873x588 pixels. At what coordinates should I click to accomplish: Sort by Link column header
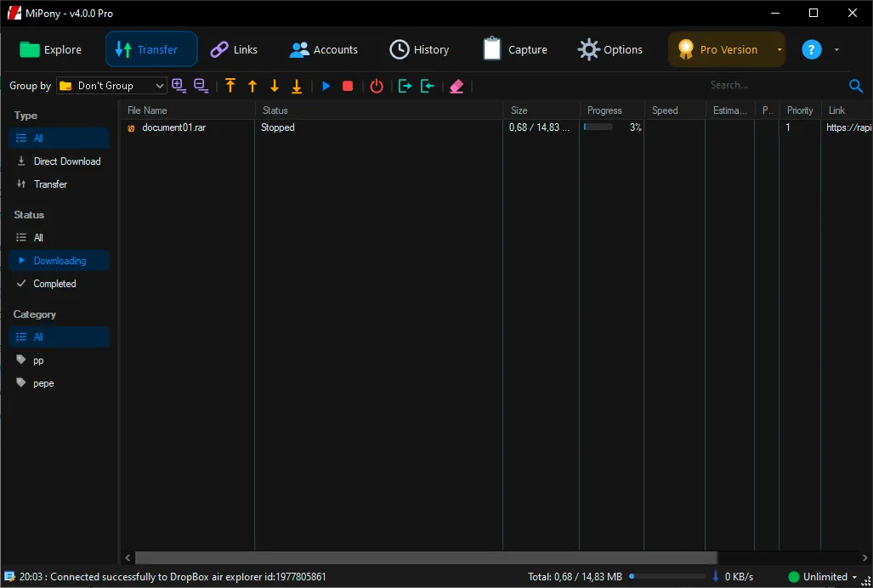[847, 110]
